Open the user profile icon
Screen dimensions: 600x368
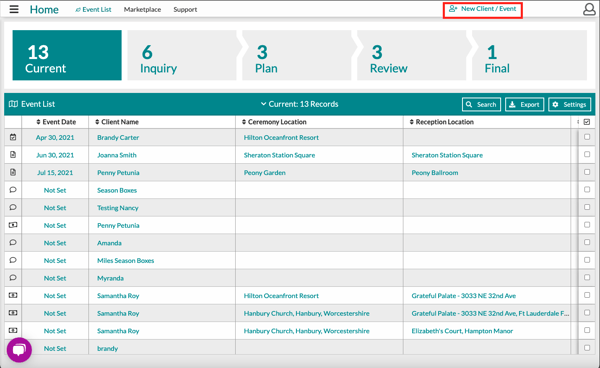pos(589,9)
